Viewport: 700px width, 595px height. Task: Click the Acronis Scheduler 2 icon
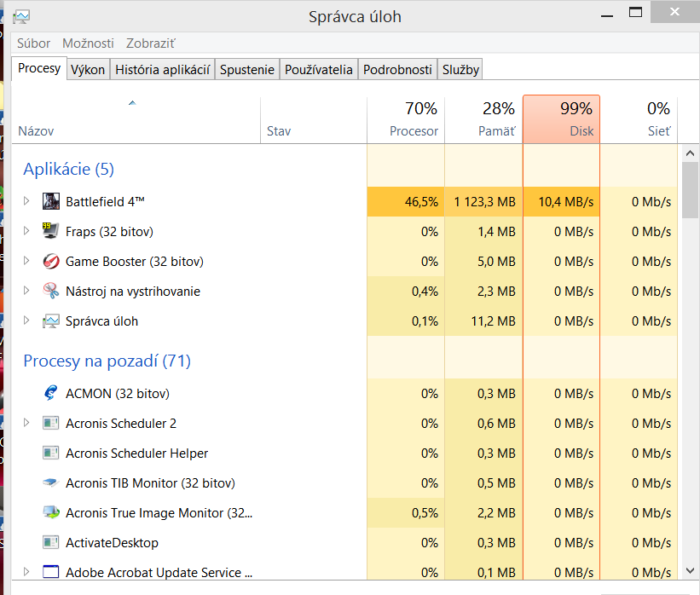(51, 423)
